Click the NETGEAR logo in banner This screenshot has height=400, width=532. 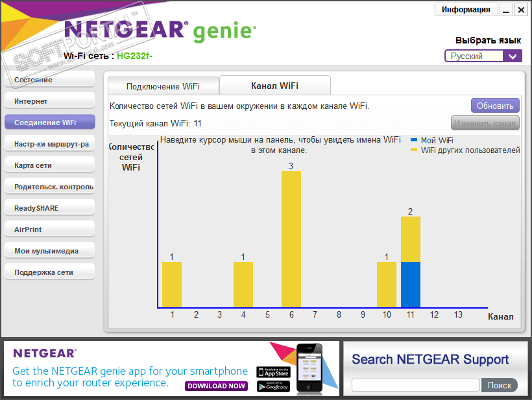(x=45, y=353)
